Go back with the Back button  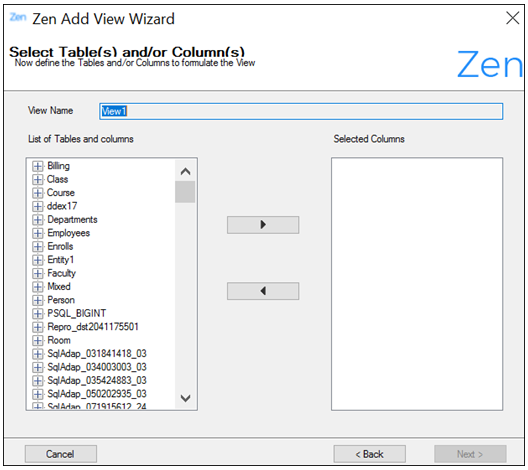369,454
